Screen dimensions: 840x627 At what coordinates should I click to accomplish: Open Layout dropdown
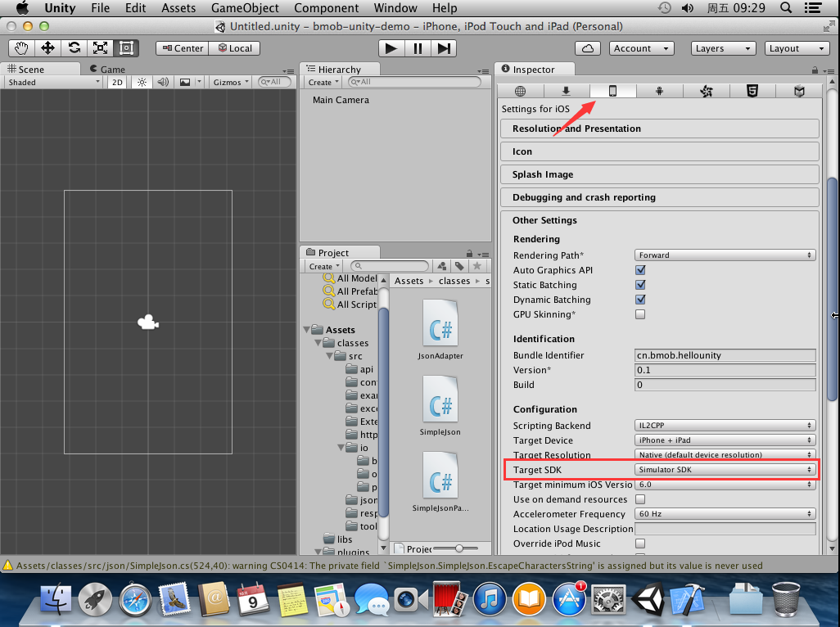point(797,48)
